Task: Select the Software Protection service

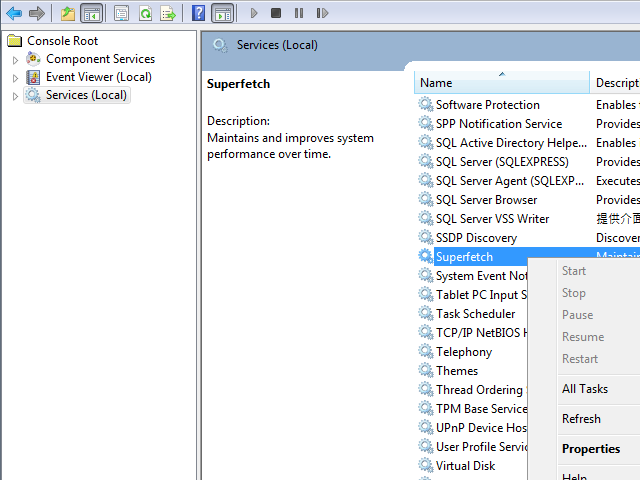Action: click(488, 105)
